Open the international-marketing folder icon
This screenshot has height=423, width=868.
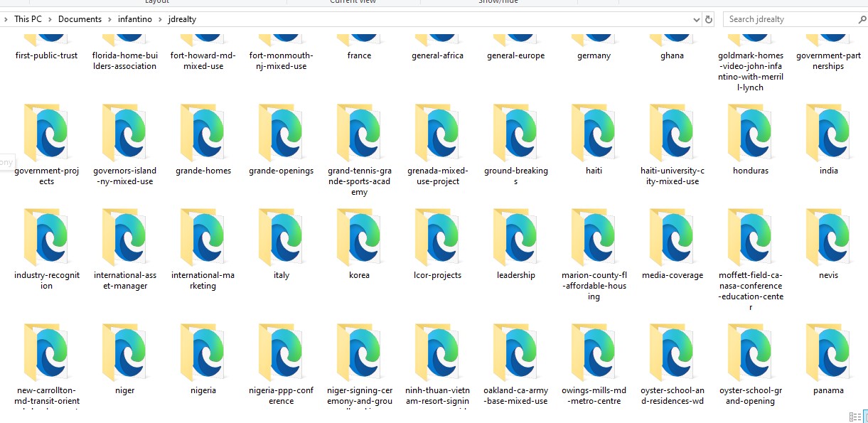click(x=203, y=238)
